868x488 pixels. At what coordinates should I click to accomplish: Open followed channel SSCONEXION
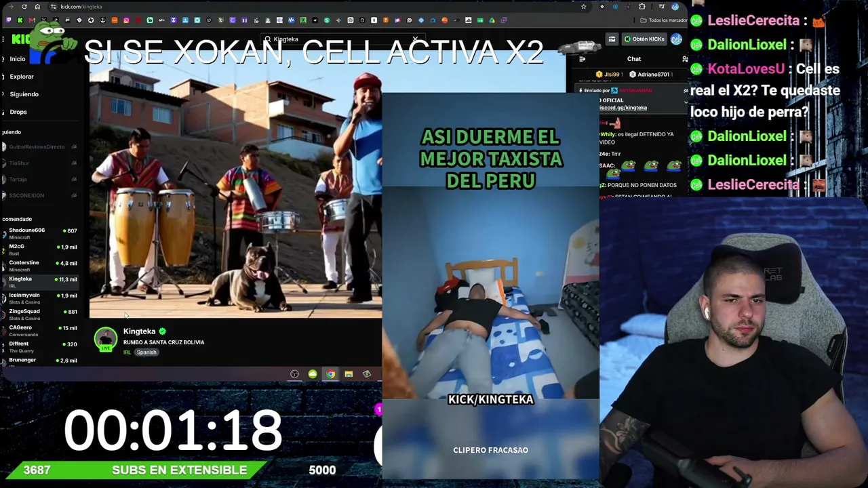[x=40, y=196]
